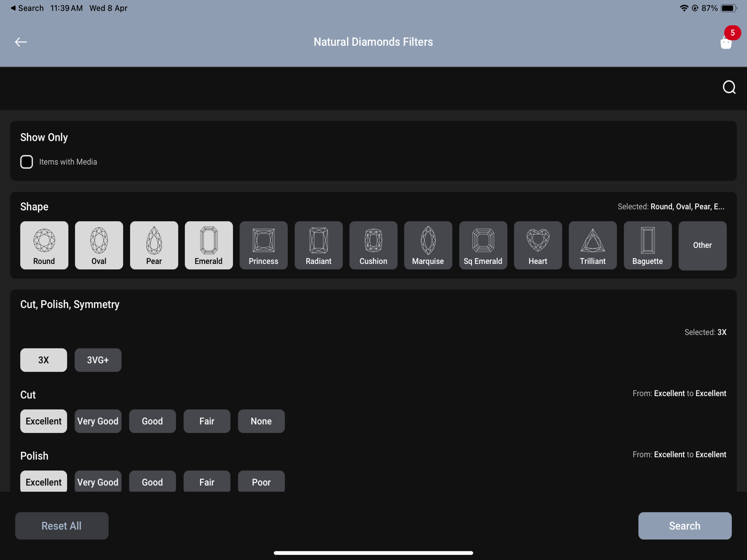The height and width of the screenshot is (560, 747).
Task: Select Very Good under Polish
Action: (98, 481)
